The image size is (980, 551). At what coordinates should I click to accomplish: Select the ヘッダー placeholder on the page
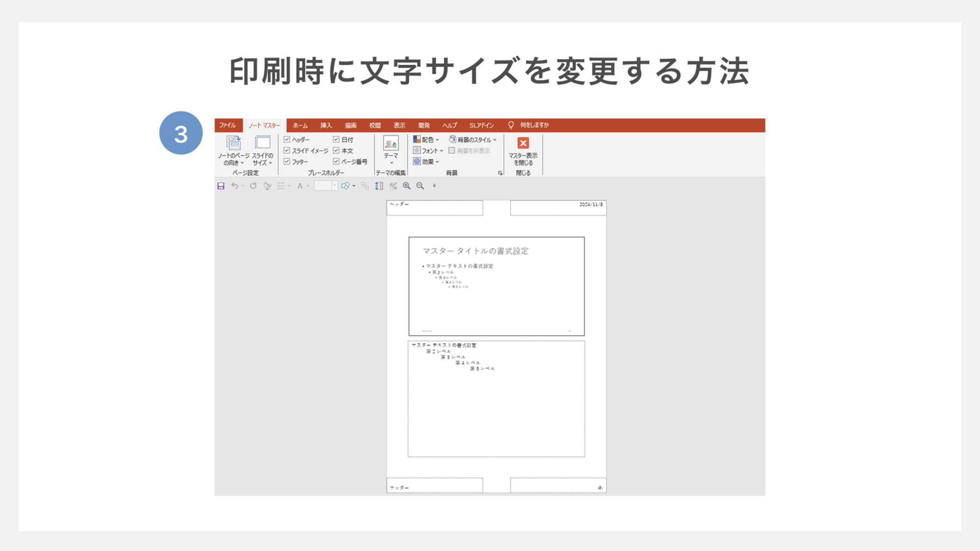click(x=435, y=208)
